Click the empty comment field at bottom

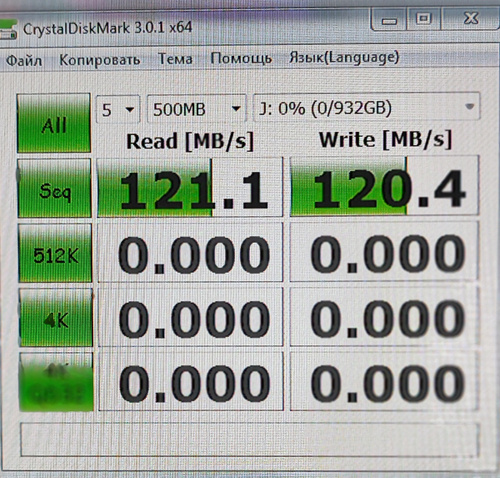(250, 439)
